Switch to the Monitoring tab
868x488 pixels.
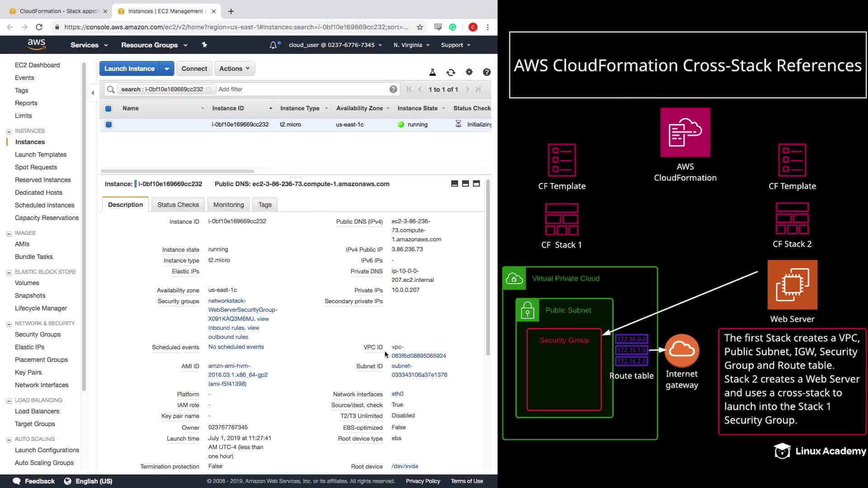228,205
